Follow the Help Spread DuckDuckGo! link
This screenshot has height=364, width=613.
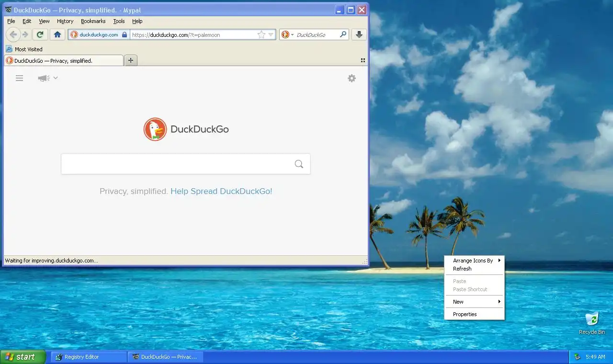coord(221,191)
